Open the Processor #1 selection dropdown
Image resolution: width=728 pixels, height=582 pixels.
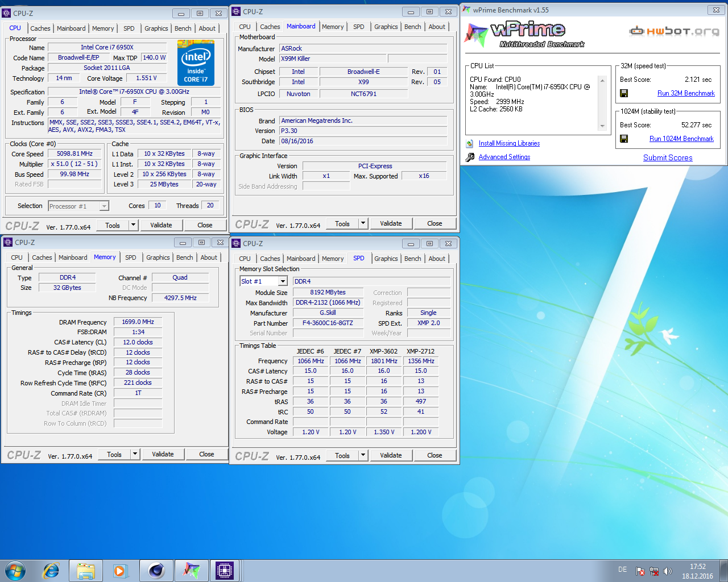(x=104, y=206)
